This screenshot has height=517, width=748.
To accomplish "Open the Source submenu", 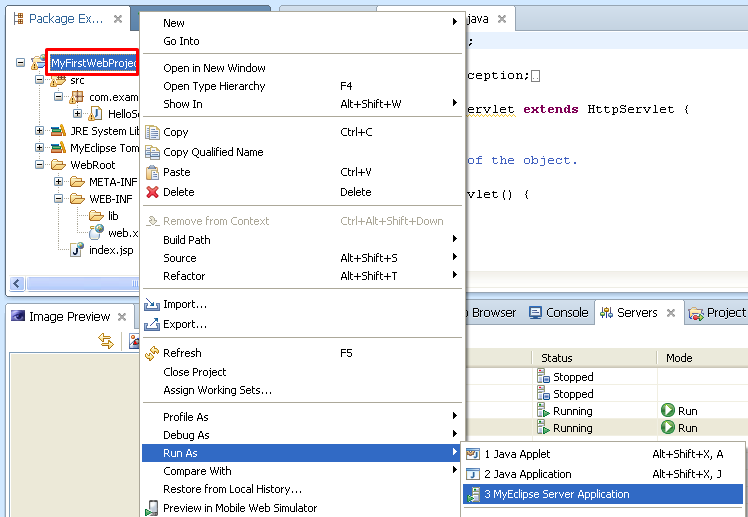I will pyautogui.click(x=302, y=258).
